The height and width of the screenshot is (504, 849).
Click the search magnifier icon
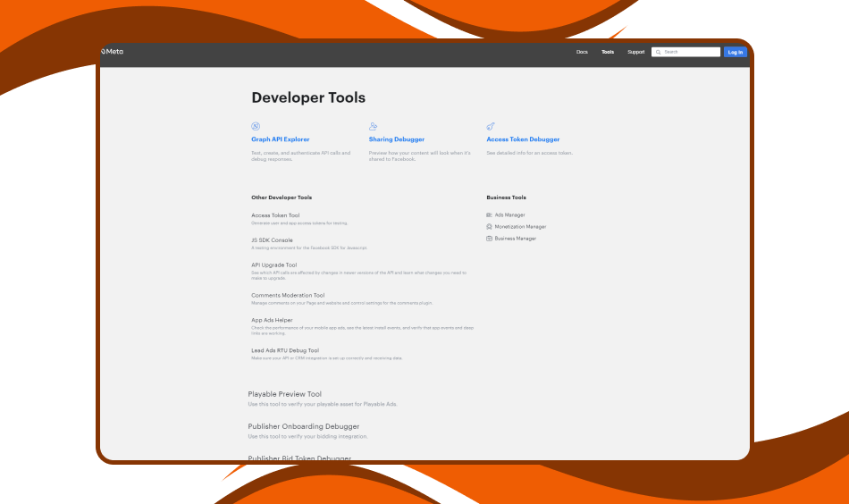pos(659,52)
